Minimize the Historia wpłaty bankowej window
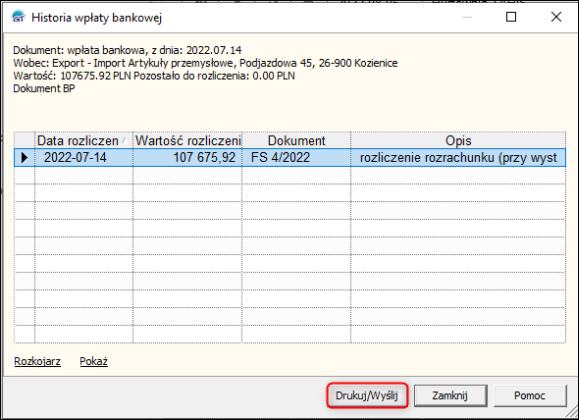Viewport: 579px width, 420px height. [x=467, y=17]
